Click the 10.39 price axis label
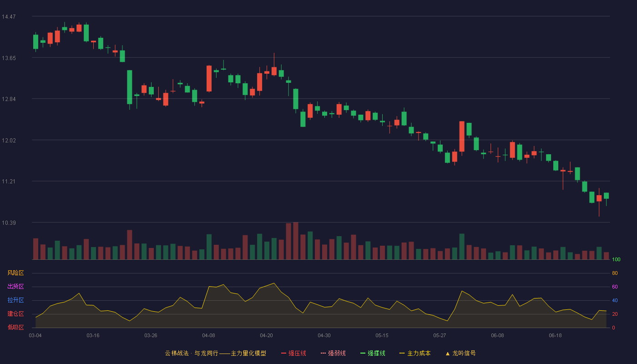This screenshot has height=364, width=637. coord(9,222)
